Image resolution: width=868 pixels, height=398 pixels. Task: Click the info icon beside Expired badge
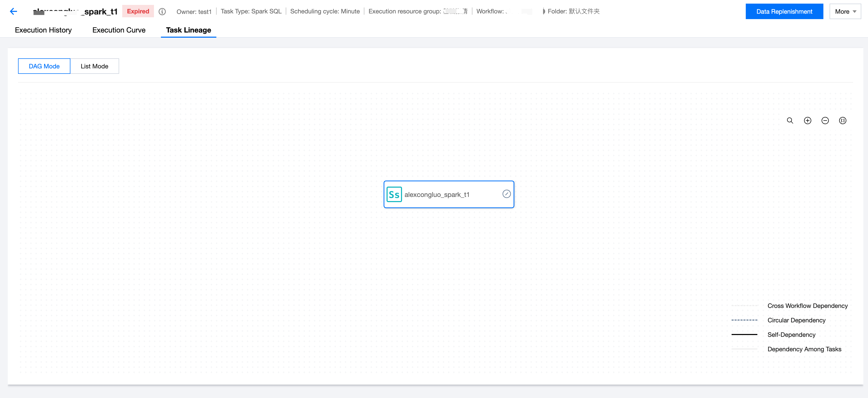(162, 11)
